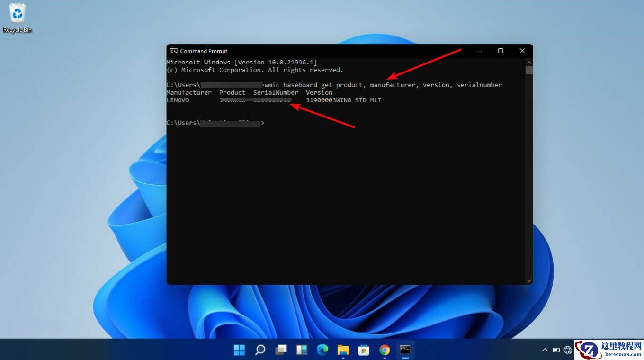Image resolution: width=644 pixels, height=360 pixels.
Task: Open File Explorer from the taskbar
Action: [x=343, y=350]
